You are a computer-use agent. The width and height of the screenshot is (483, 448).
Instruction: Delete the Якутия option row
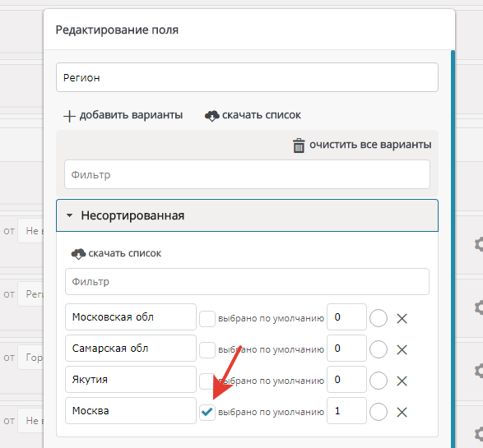pos(402,381)
